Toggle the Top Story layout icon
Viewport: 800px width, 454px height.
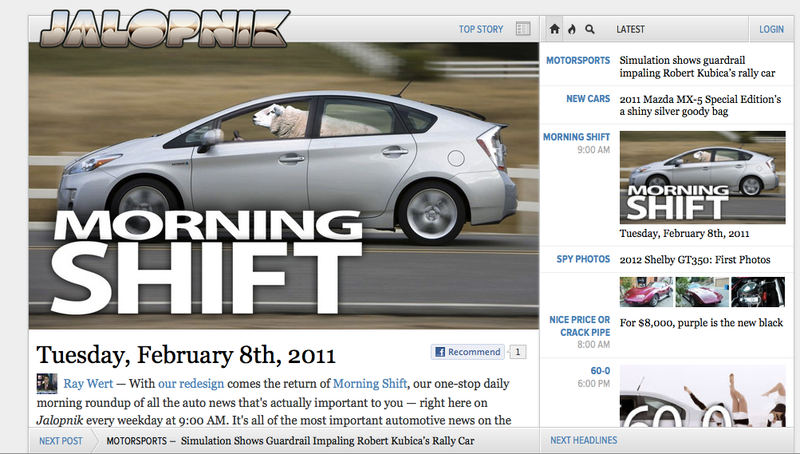[x=523, y=29]
